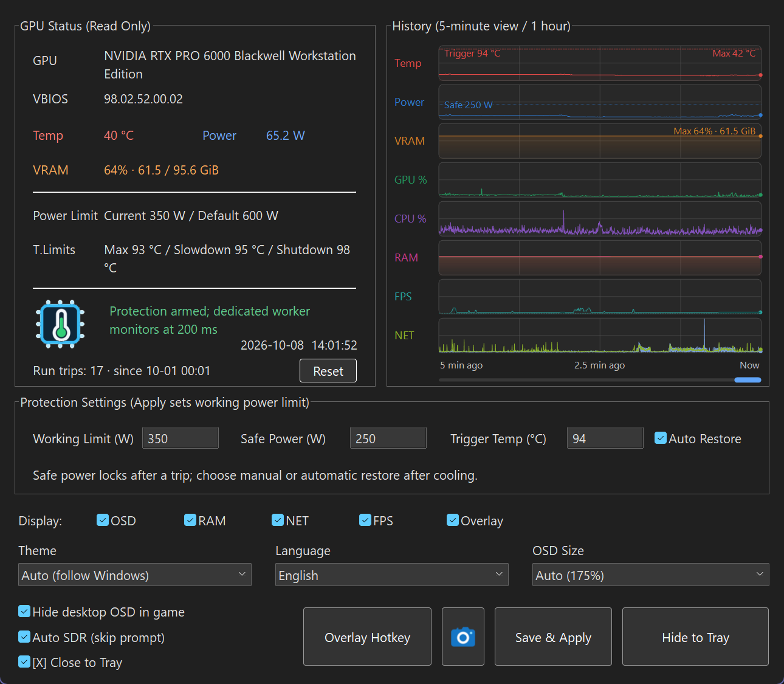Screen dimensions: 784x684
Task: Click the RAM history graph
Action: coord(600,258)
